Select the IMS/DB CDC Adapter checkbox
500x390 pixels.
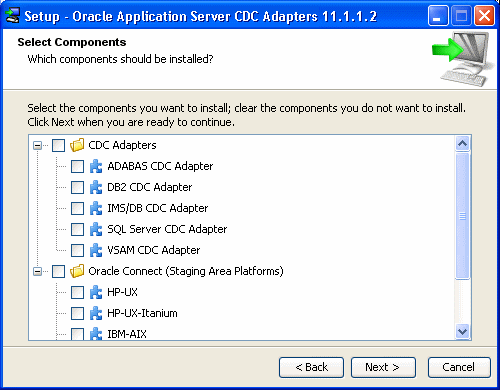(x=77, y=208)
